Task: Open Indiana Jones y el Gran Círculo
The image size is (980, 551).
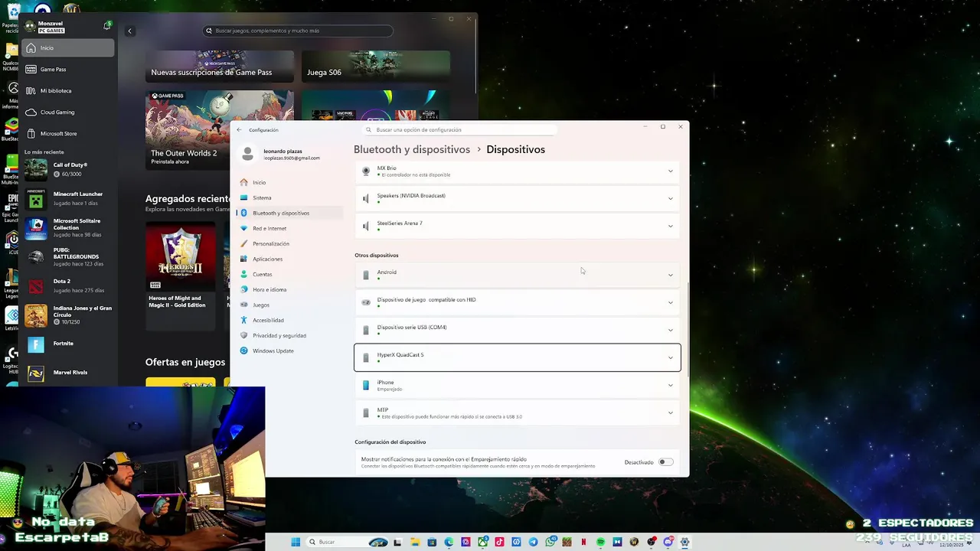Action: pyautogui.click(x=68, y=315)
